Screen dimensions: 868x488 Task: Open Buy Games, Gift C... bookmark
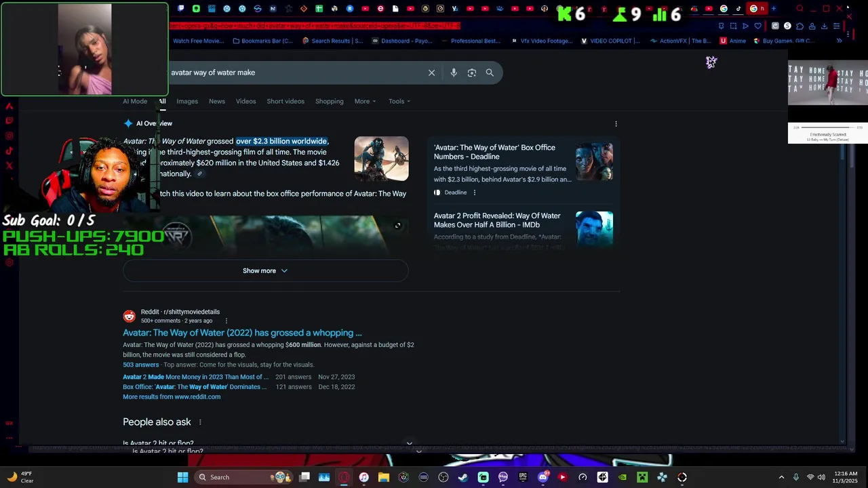(783, 41)
